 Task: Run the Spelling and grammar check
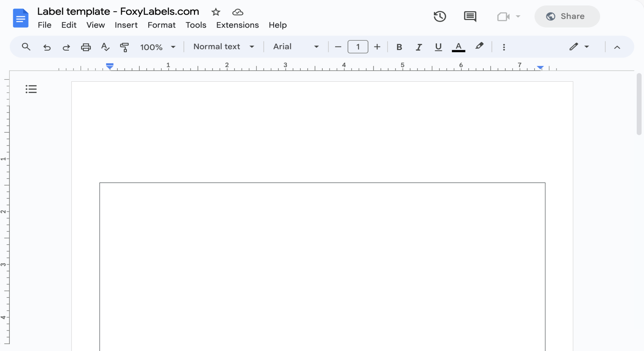point(105,47)
